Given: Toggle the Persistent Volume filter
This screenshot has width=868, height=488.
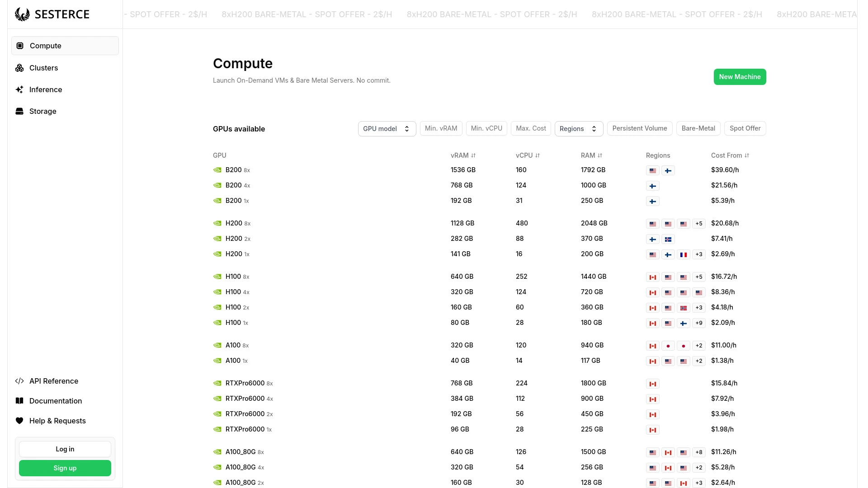Looking at the screenshot, I should 639,128.
